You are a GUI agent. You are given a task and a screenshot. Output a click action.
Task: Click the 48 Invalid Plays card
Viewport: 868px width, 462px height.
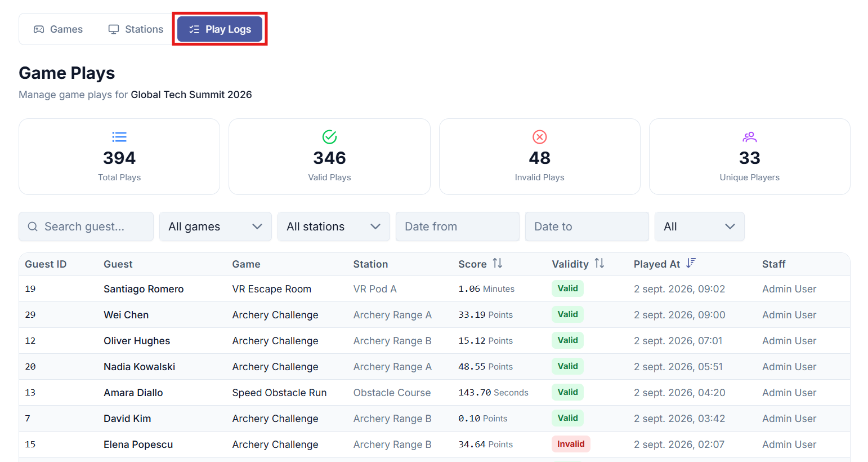click(539, 157)
